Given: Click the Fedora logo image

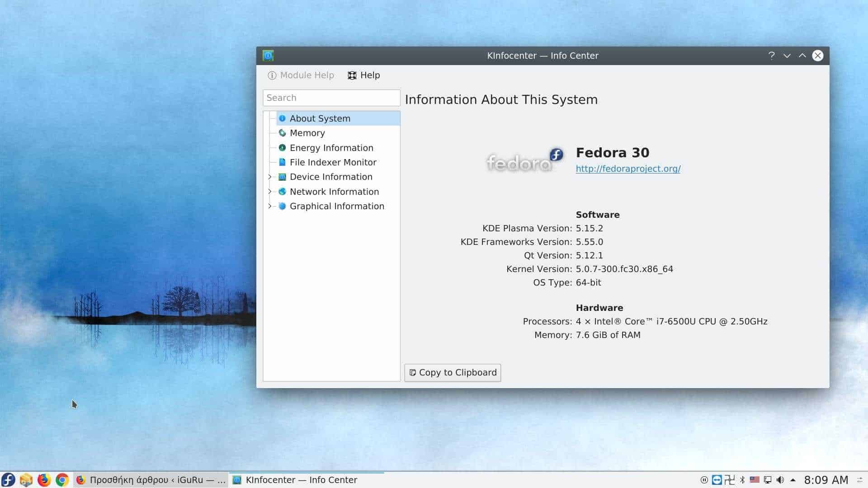Looking at the screenshot, I should point(524,160).
